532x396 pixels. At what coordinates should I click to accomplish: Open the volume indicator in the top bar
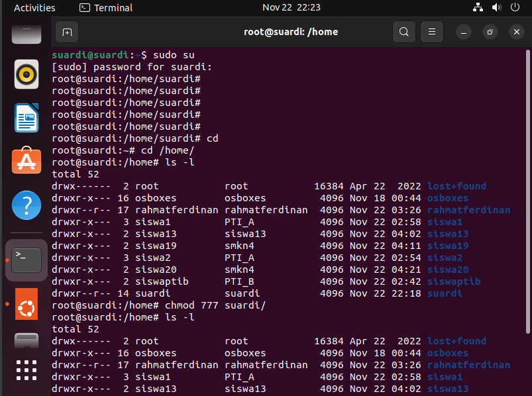(x=496, y=7)
